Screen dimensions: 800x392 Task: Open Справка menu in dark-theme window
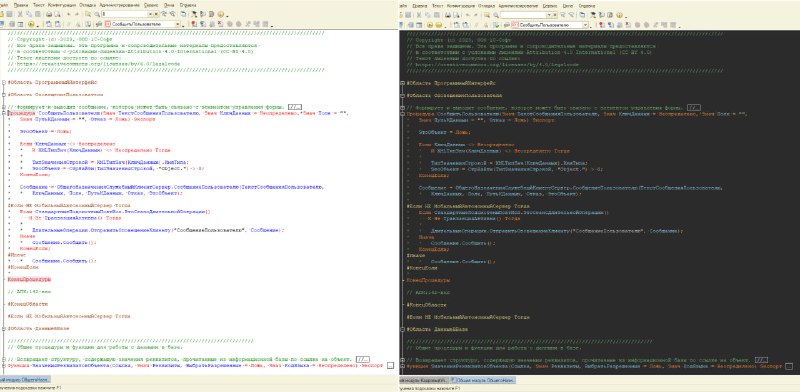coord(587,6)
